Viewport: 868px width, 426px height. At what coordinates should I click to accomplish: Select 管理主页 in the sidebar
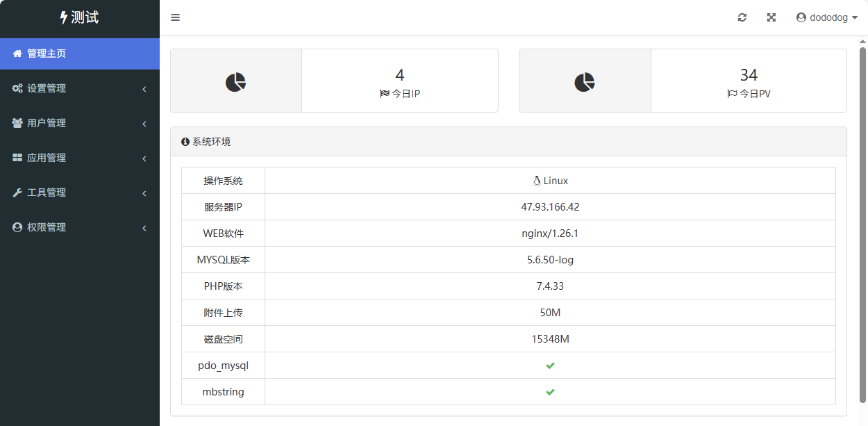point(47,54)
